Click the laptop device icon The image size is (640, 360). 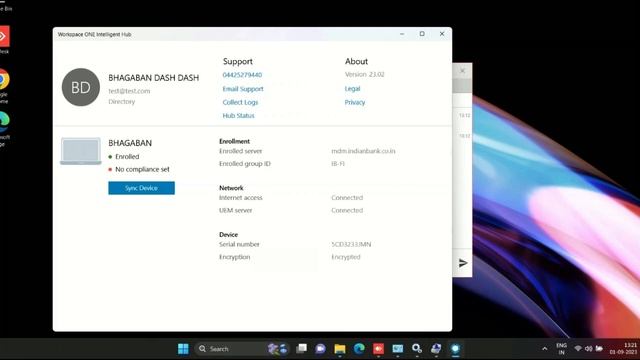(x=81, y=151)
